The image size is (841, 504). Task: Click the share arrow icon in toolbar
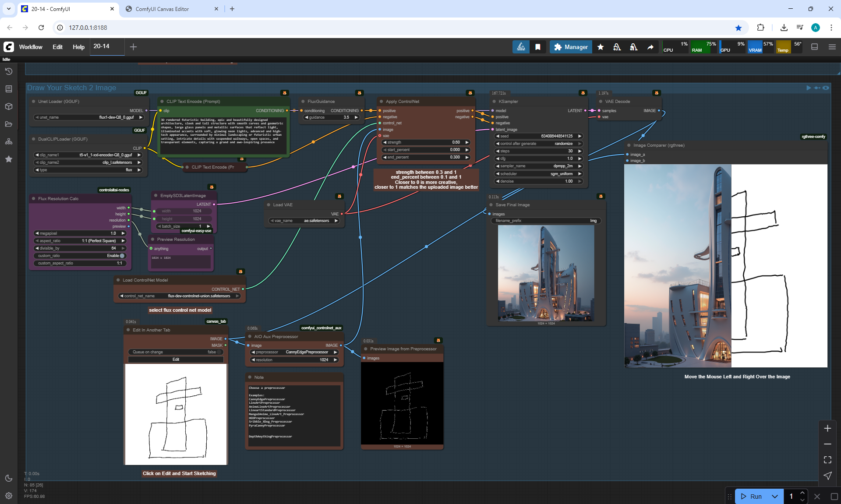[650, 47]
